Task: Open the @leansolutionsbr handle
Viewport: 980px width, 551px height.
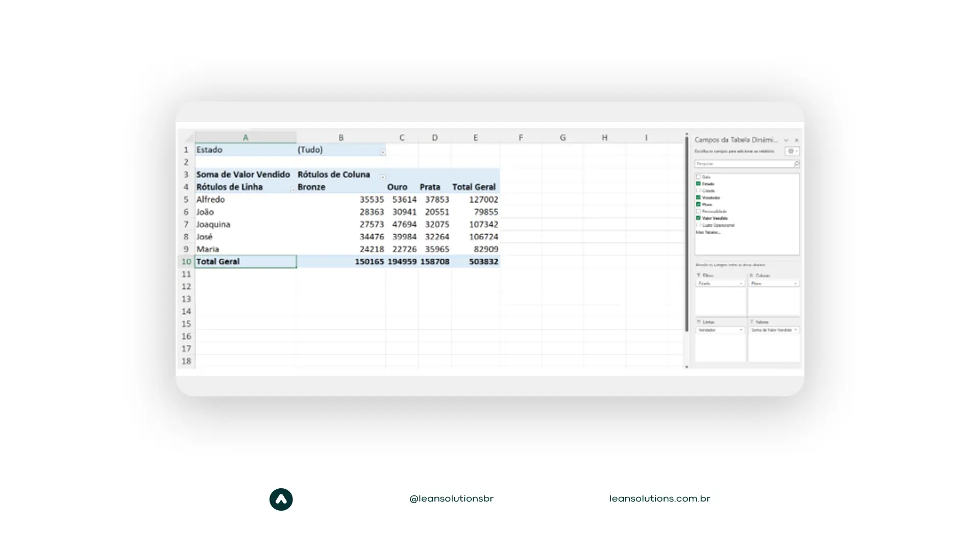Action: [451, 499]
